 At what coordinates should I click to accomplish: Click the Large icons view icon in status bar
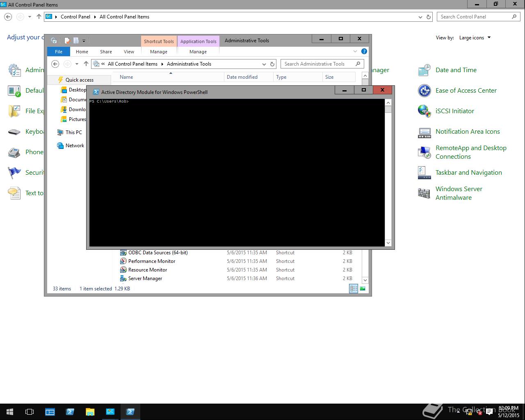363,289
